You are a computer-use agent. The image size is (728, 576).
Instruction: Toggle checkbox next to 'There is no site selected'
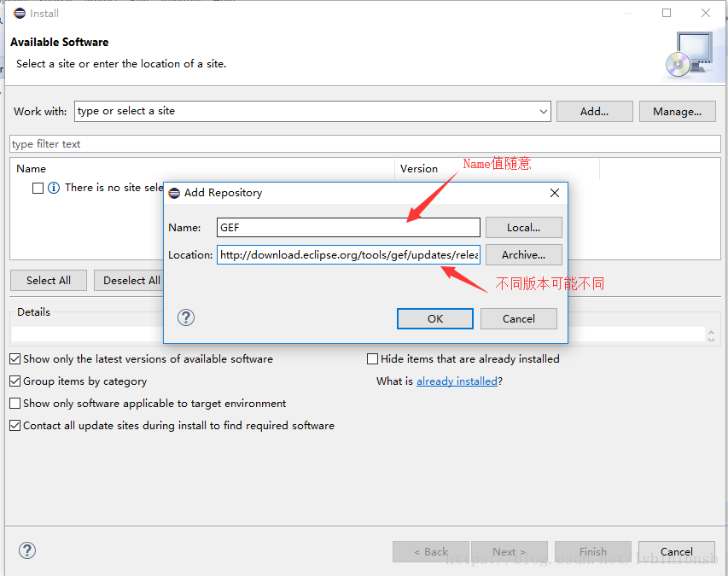tap(38, 188)
